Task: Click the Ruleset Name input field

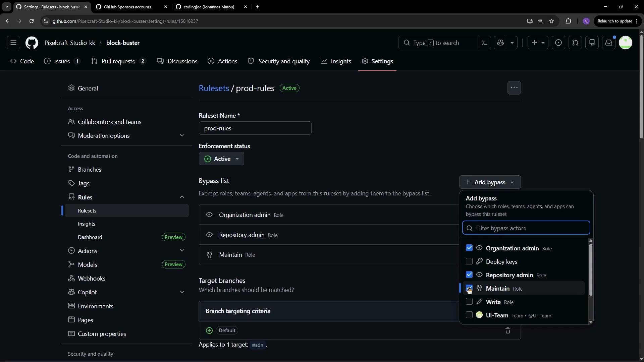Action: tap(255, 128)
